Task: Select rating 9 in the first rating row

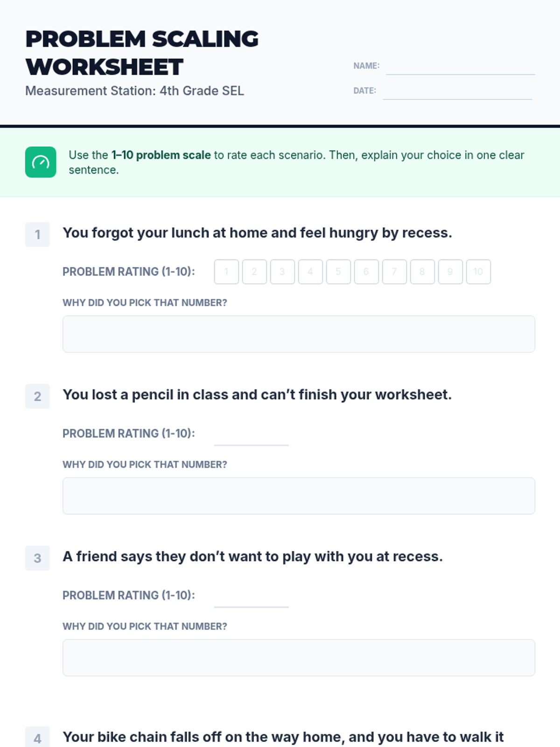Action: (450, 272)
